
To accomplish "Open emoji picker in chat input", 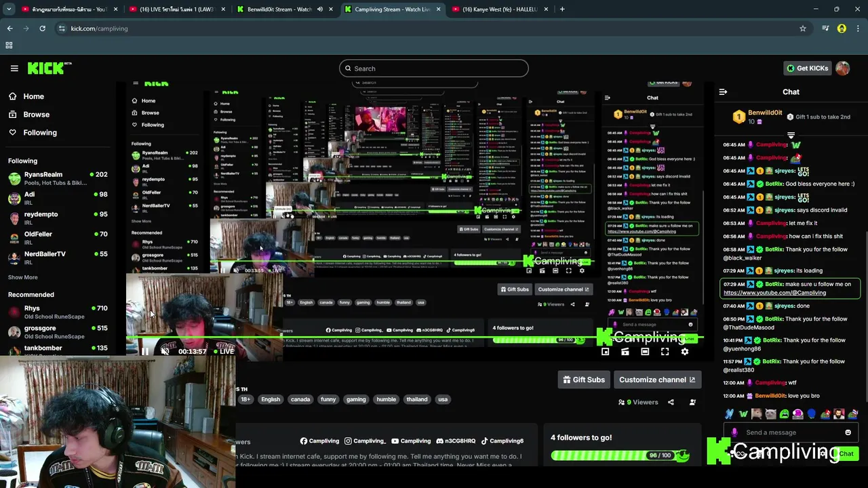I will tap(848, 432).
